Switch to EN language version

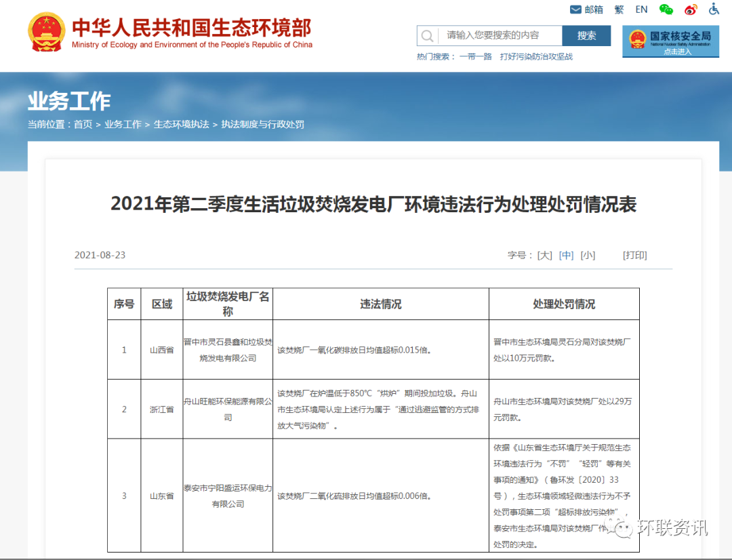pyautogui.click(x=641, y=9)
